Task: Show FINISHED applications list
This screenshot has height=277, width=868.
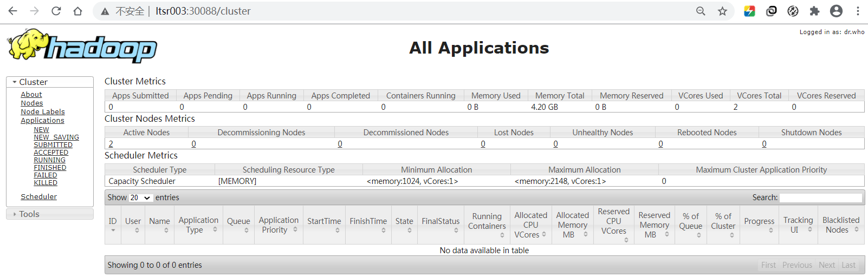Action: tap(50, 168)
